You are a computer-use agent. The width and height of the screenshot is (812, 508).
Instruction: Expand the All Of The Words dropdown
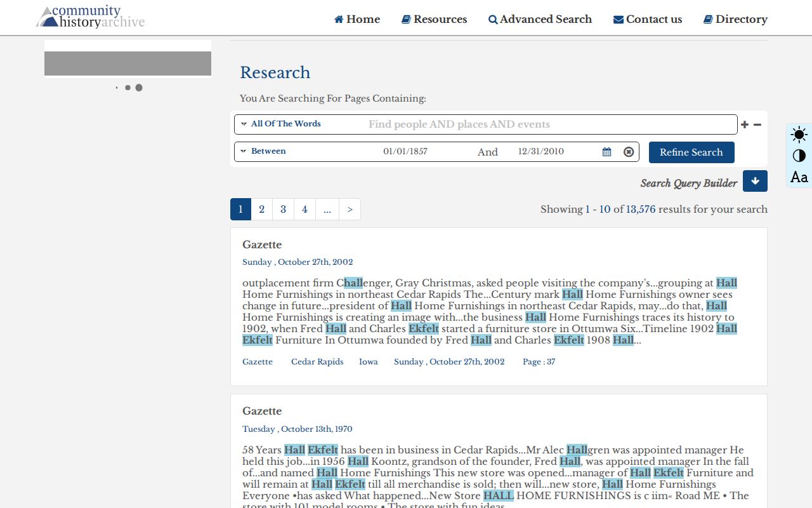(x=281, y=124)
